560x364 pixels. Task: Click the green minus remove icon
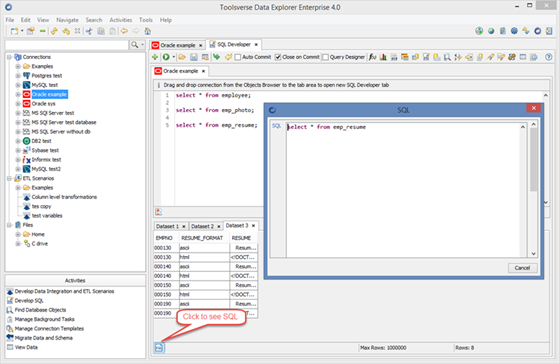pyautogui.click(x=42, y=31)
